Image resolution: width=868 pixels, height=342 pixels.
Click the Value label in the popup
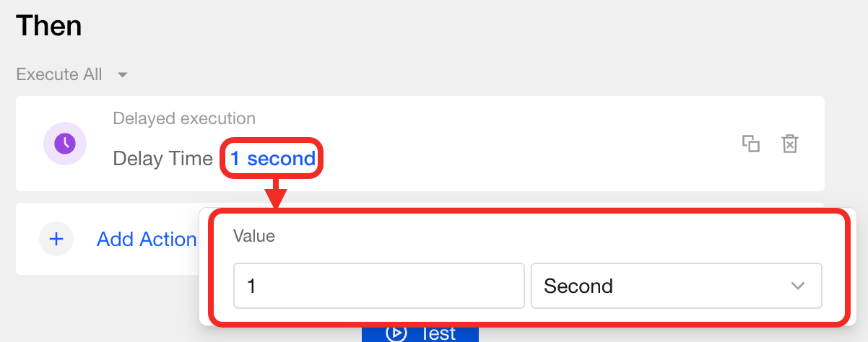click(x=253, y=236)
